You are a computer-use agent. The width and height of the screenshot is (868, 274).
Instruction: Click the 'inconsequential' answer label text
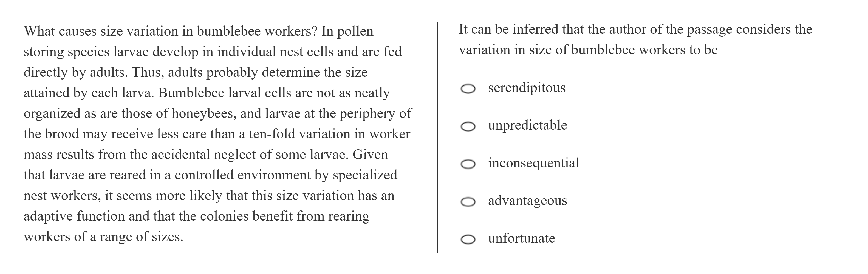tap(533, 163)
